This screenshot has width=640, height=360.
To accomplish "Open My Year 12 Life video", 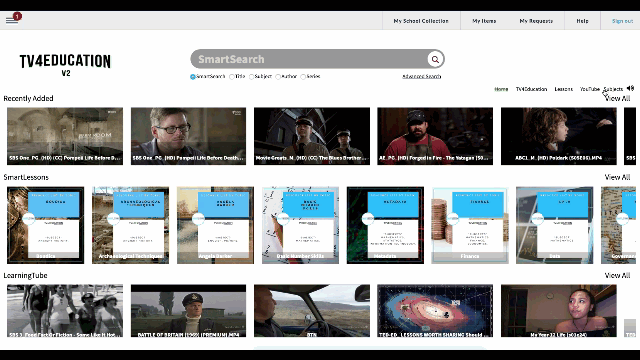I will click(x=559, y=311).
